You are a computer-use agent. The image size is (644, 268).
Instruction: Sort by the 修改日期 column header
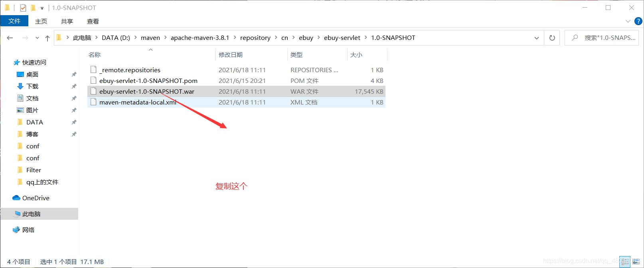click(231, 55)
